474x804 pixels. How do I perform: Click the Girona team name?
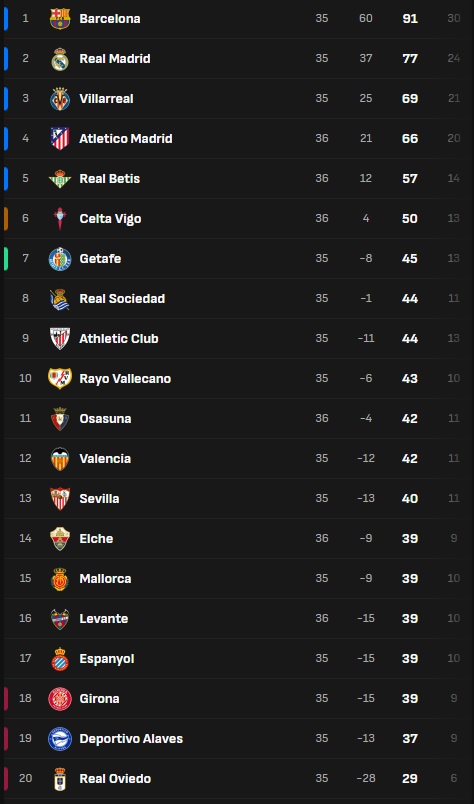(x=100, y=699)
